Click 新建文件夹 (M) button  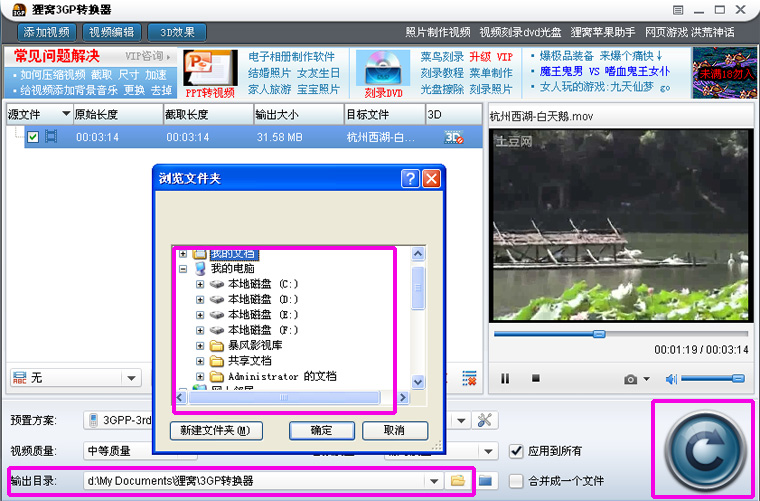(216, 430)
